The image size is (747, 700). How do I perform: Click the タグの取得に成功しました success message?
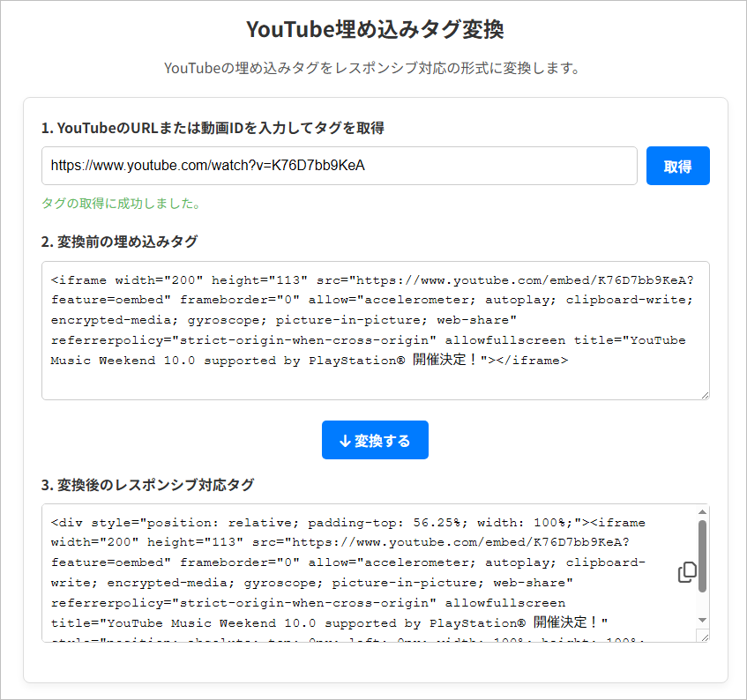click(x=121, y=204)
